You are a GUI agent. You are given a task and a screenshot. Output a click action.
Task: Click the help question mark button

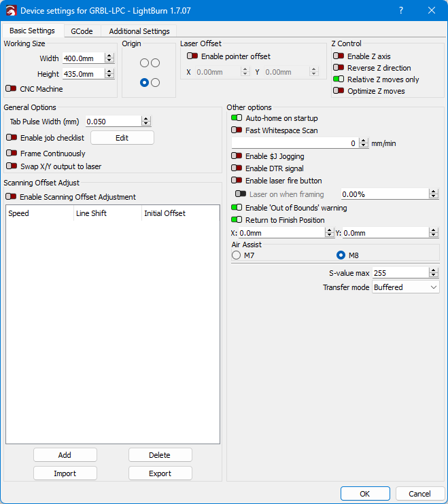click(401, 11)
